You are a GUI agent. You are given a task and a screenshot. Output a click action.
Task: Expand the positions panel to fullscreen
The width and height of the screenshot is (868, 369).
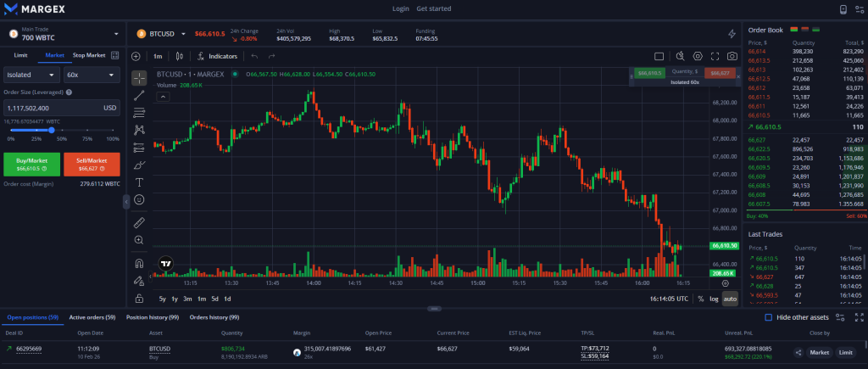point(860,317)
